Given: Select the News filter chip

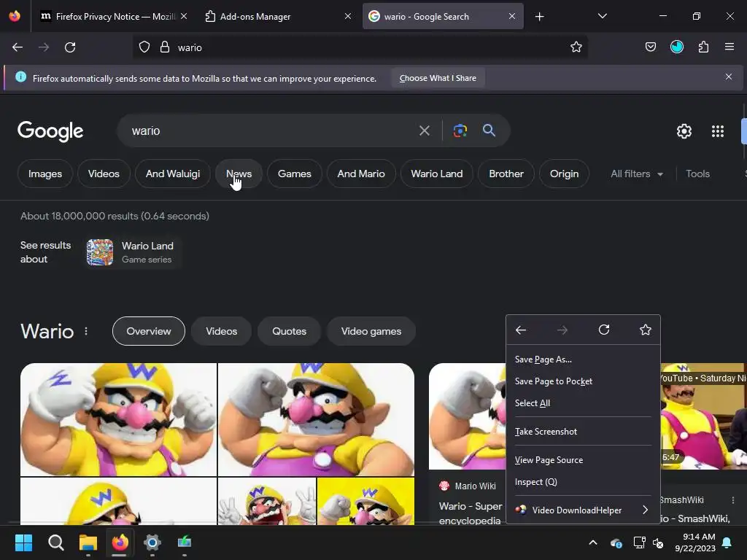Looking at the screenshot, I should click(x=239, y=174).
